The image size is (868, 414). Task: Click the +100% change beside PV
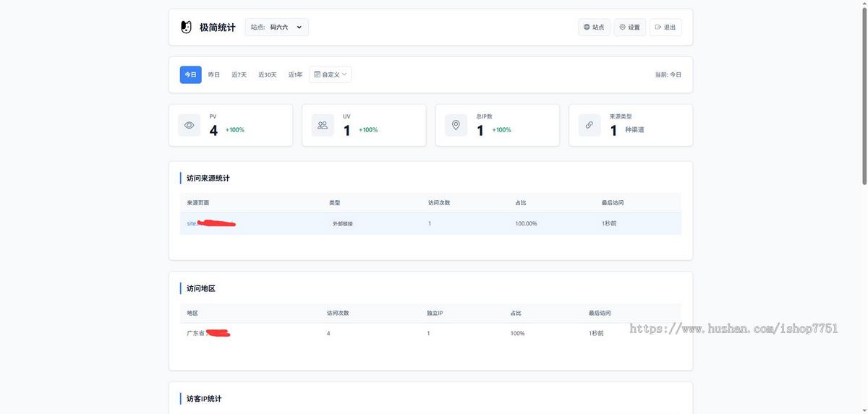[235, 130]
